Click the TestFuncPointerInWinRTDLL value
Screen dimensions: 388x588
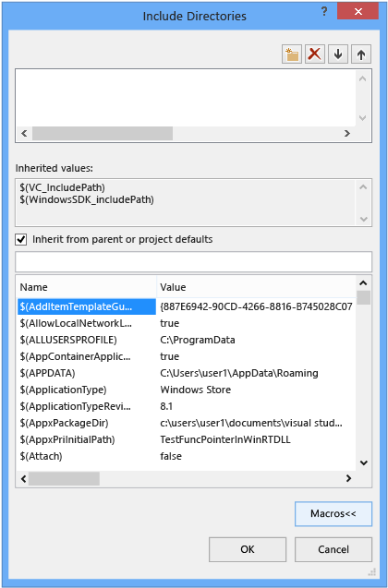(x=225, y=439)
